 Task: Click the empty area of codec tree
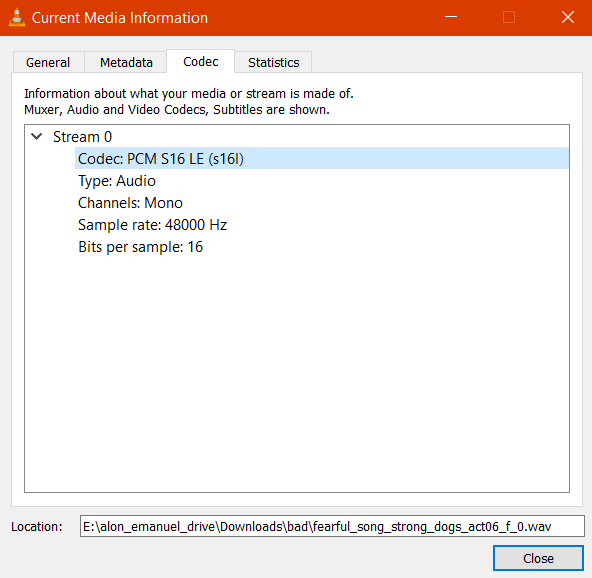[x=297, y=374]
